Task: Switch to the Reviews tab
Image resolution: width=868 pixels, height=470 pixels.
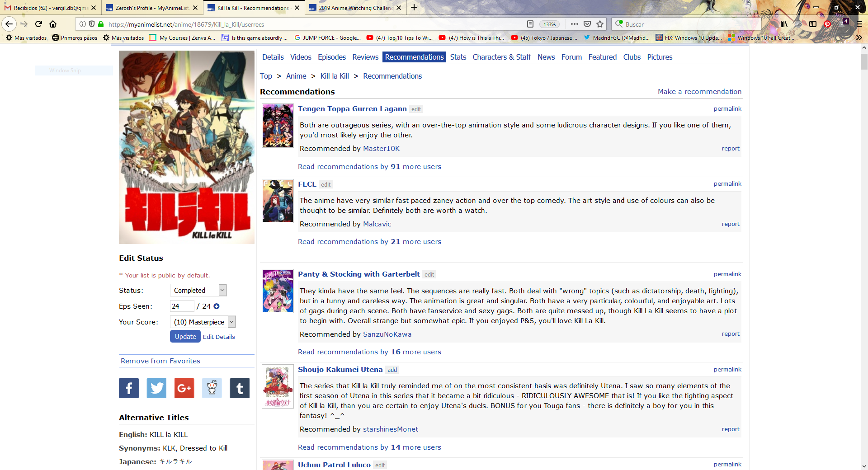Action: pyautogui.click(x=365, y=57)
